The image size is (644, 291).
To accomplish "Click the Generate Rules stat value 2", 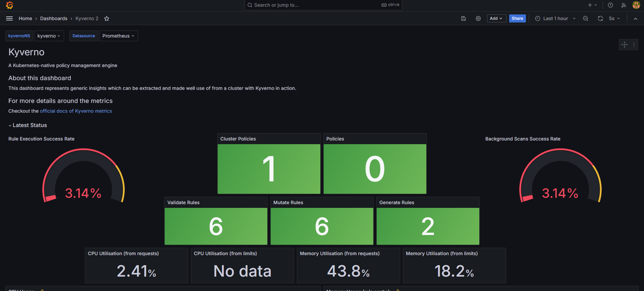I will click(428, 226).
